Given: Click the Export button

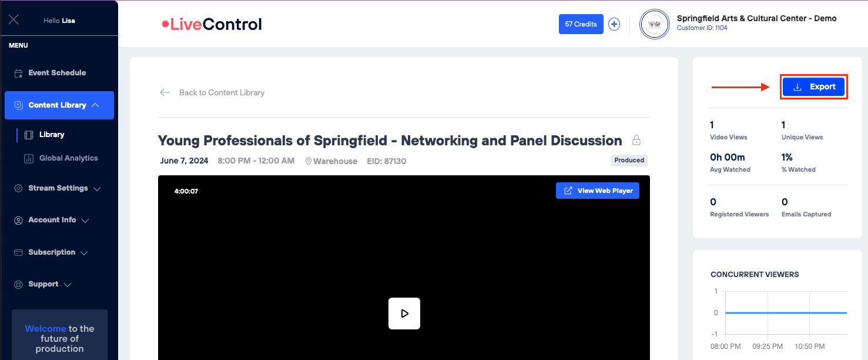Looking at the screenshot, I should 813,87.
